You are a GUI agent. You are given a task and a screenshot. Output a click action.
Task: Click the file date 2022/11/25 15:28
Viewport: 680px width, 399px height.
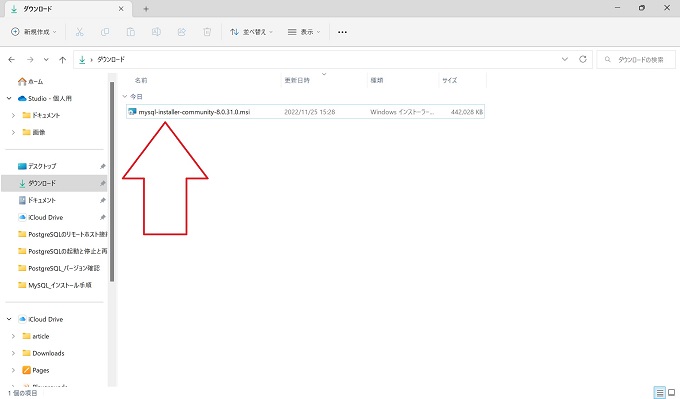pos(310,112)
